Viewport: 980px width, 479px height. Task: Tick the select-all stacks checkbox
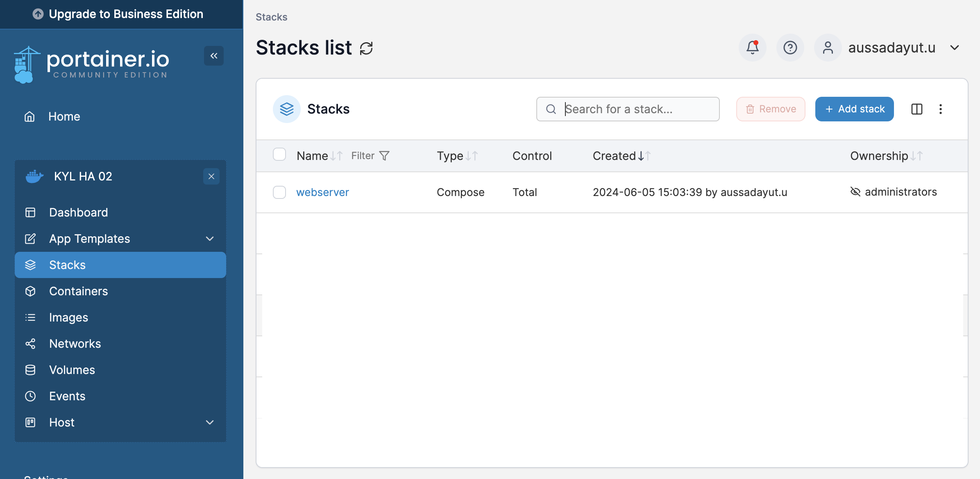(279, 155)
